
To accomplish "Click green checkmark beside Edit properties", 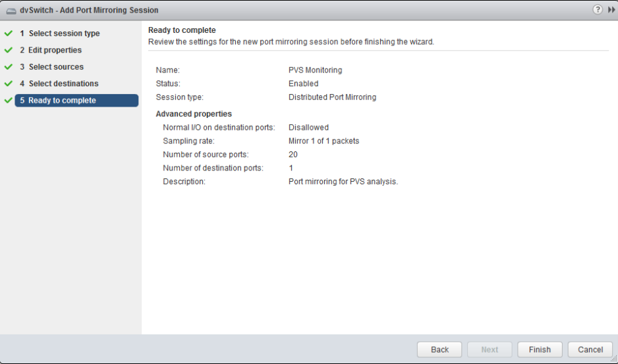I will pos(9,50).
